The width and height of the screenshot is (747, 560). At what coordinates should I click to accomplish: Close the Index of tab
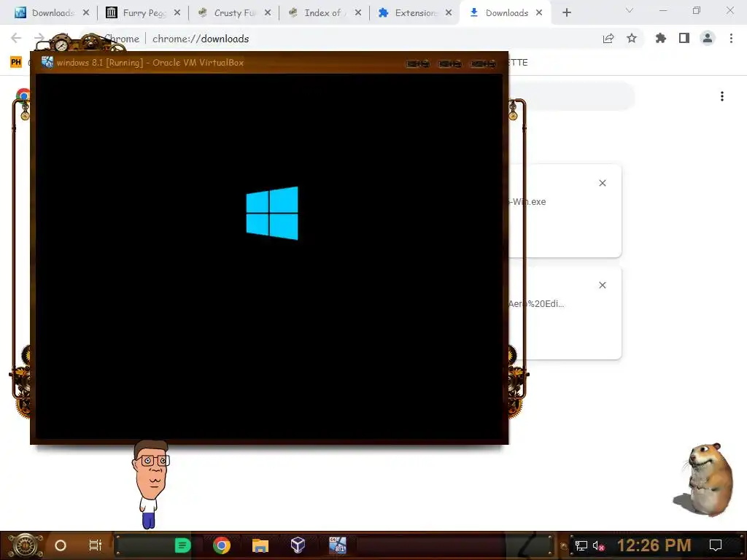click(x=358, y=13)
